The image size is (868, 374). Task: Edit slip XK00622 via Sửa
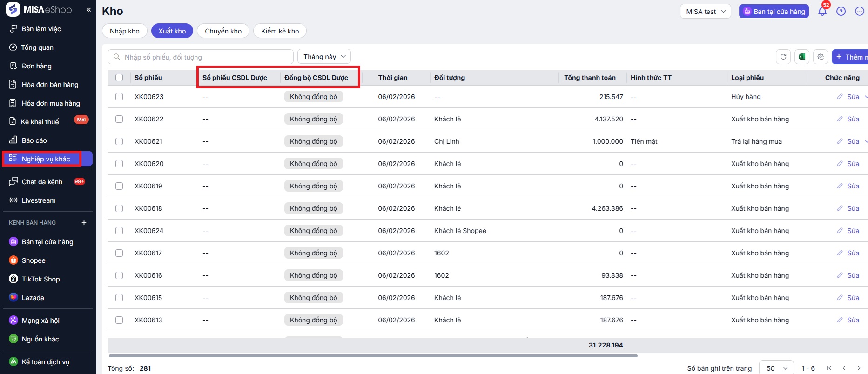[x=848, y=119]
